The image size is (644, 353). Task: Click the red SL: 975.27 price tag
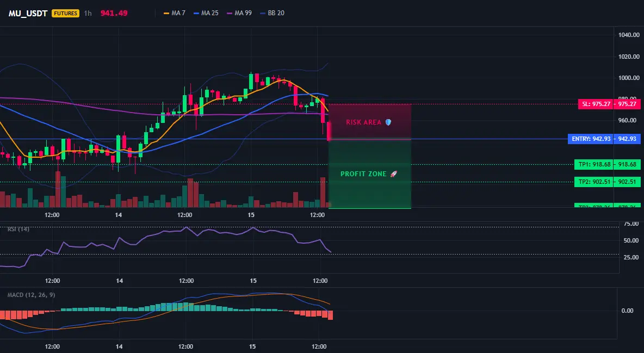coord(609,104)
